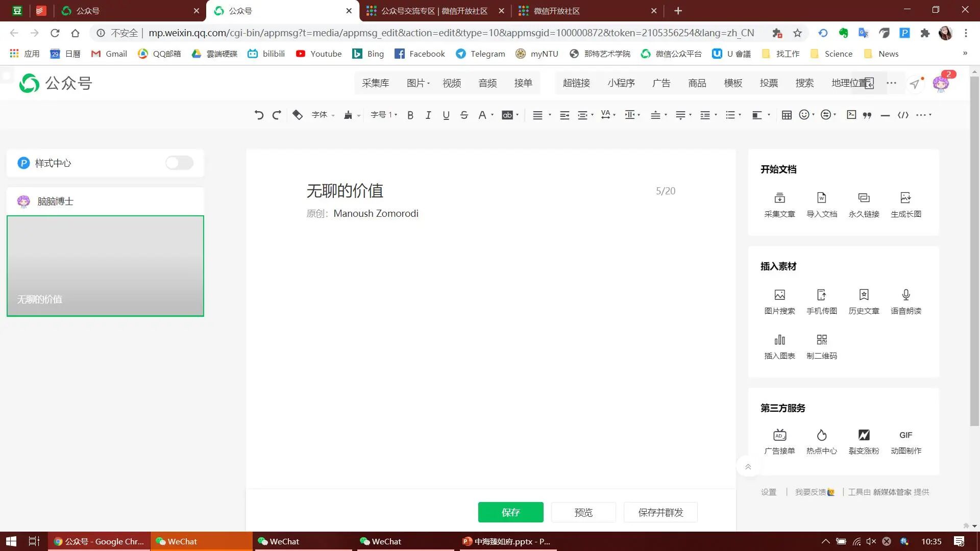The height and width of the screenshot is (551, 980).
Task: Click the 预览 preview button
Action: click(x=583, y=512)
